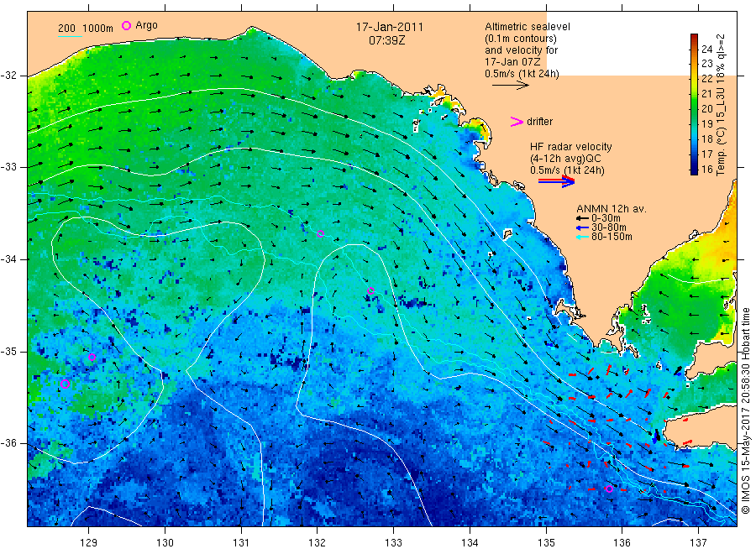Screen dimensions: 756x554
Task: Click the 22 tick label on the color bar
Action: [706, 79]
